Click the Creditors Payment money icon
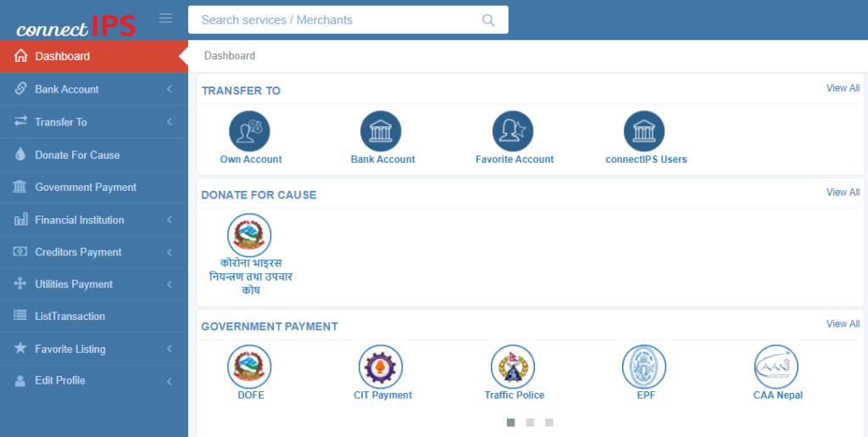868x437 pixels. 20,251
